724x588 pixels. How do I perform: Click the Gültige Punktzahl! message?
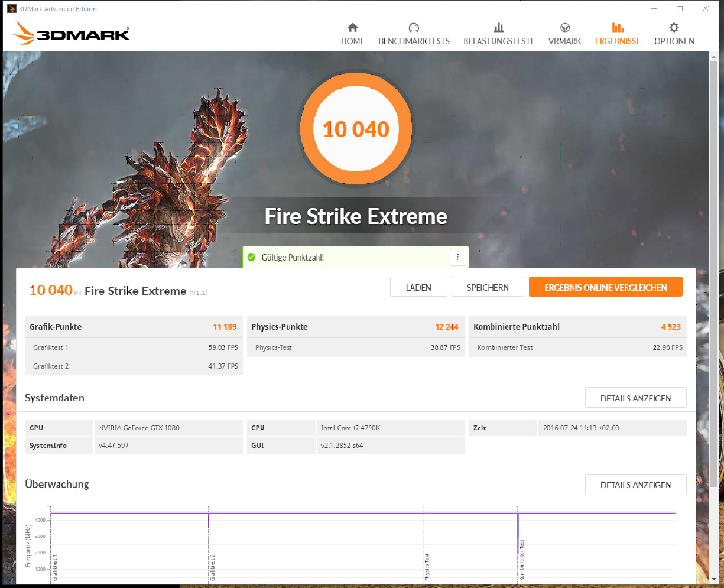[293, 258]
